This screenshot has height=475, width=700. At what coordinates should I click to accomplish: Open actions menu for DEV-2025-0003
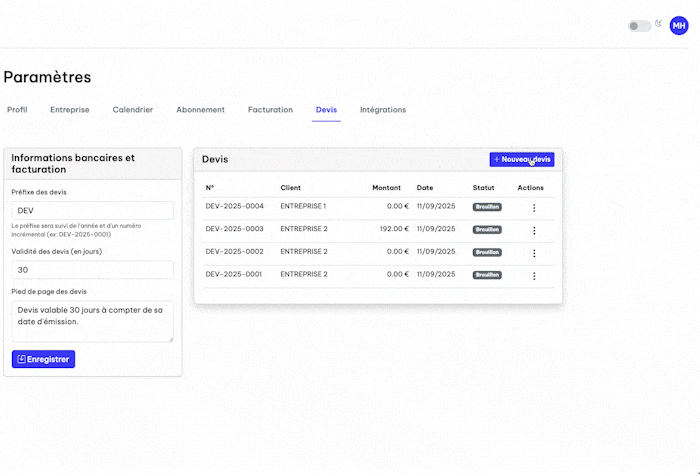coord(533,230)
